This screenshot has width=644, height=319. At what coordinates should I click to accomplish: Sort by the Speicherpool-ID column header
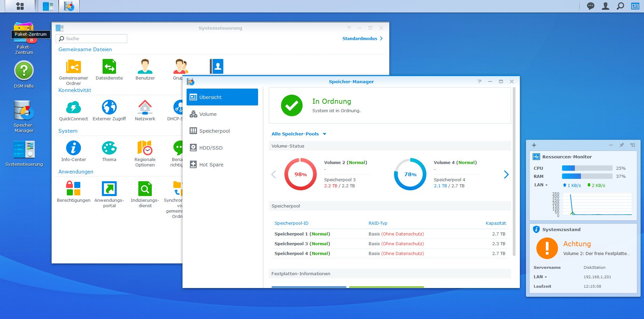click(x=291, y=223)
